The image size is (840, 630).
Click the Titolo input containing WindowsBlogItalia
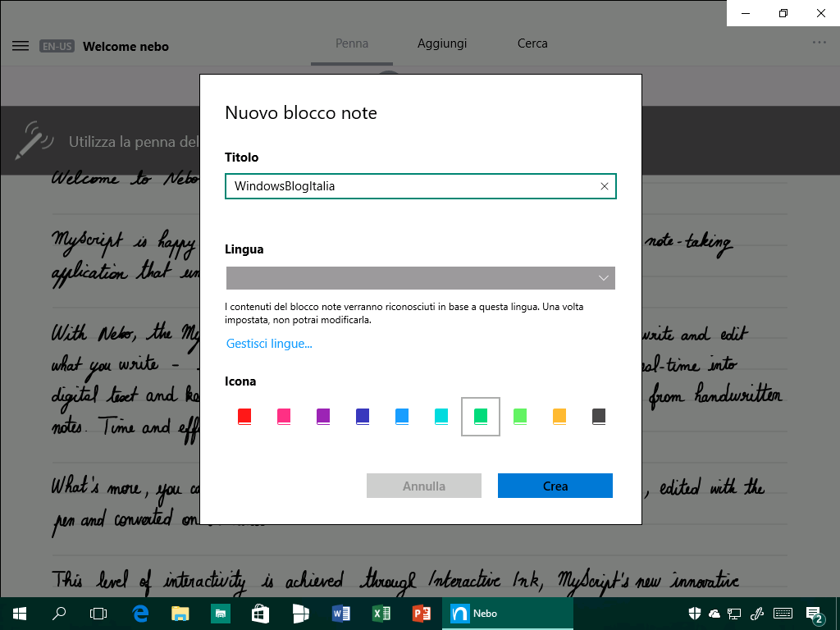tap(421, 186)
